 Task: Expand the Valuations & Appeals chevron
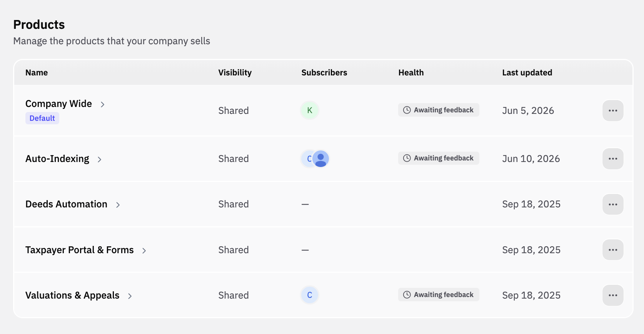(x=130, y=296)
